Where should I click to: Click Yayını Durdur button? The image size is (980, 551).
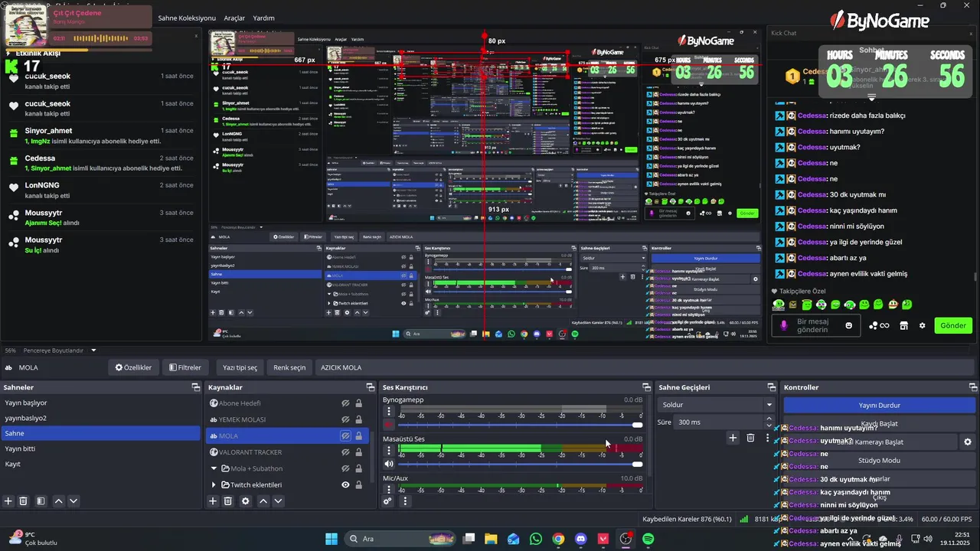tap(879, 405)
